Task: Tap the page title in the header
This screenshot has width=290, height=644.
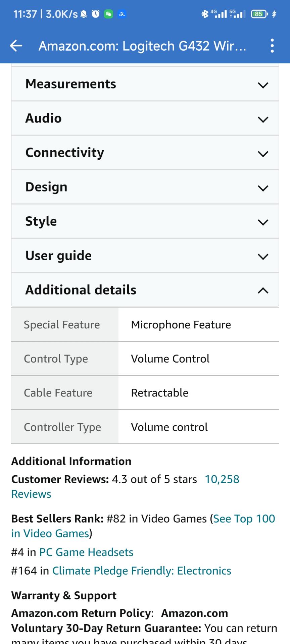Action: pyautogui.click(x=142, y=46)
